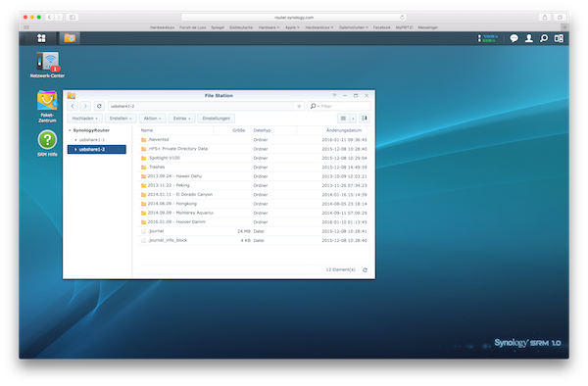Open the user account options icon
Screen dimensions: 588x386
coord(529,38)
